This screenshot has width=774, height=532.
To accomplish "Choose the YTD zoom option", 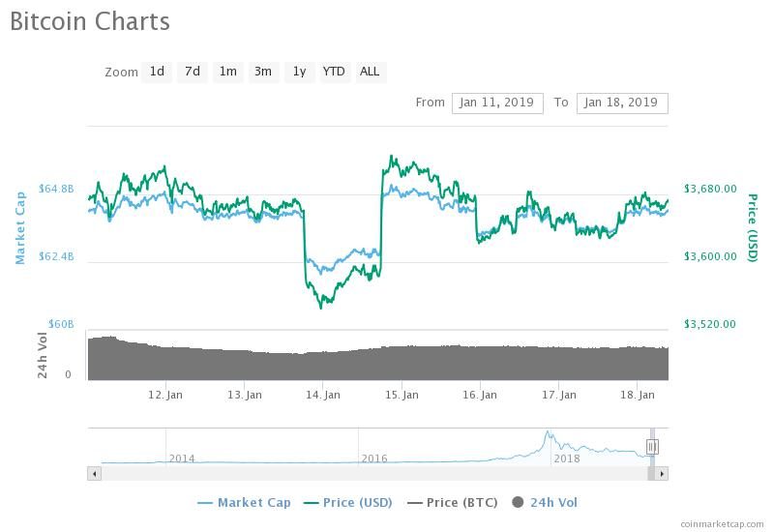I will click(x=334, y=72).
